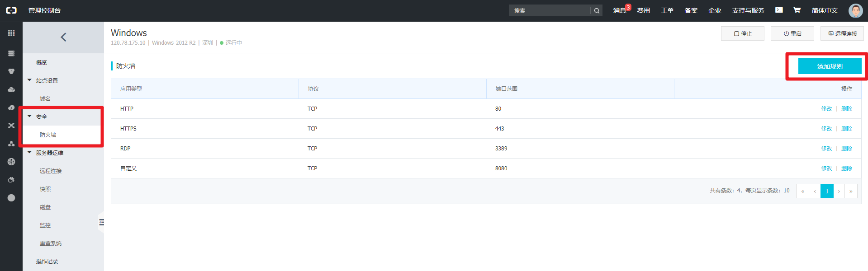The height and width of the screenshot is (271, 868).
Task: Open the 简体中文 language dropdown
Action: 825,10
